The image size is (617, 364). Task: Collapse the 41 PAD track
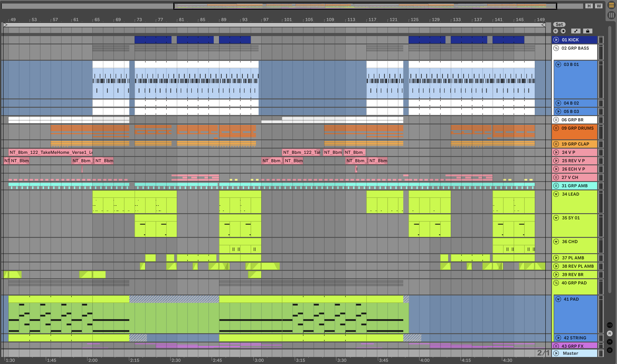tap(558, 299)
